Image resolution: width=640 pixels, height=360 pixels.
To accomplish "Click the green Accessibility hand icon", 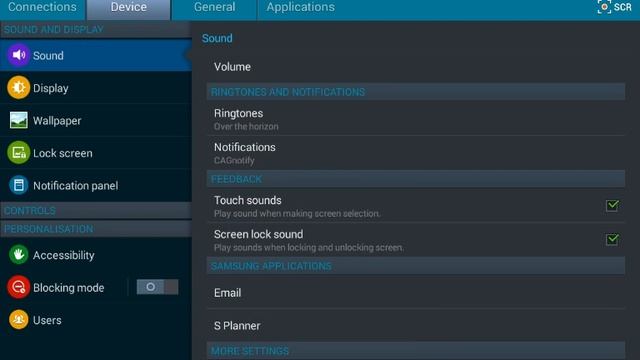I will 18,254.
